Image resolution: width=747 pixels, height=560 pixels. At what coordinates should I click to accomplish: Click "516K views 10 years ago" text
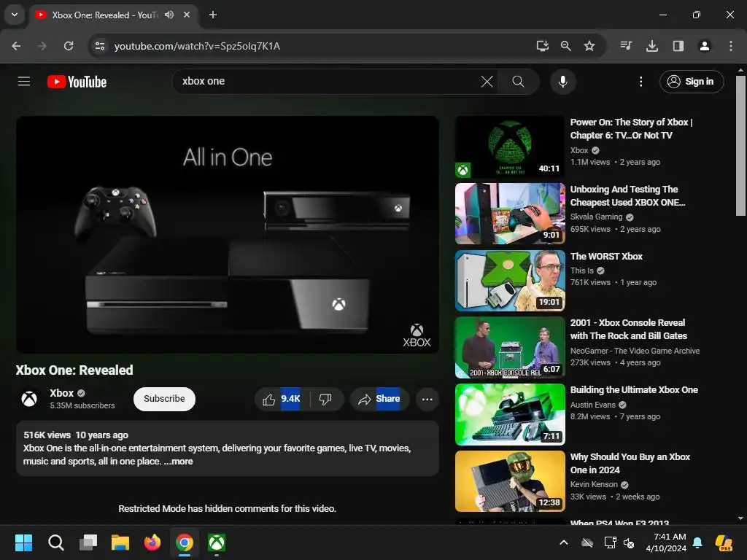pos(76,435)
